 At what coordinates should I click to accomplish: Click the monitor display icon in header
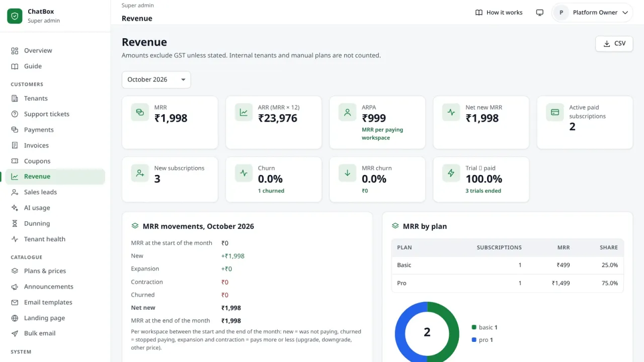(540, 13)
